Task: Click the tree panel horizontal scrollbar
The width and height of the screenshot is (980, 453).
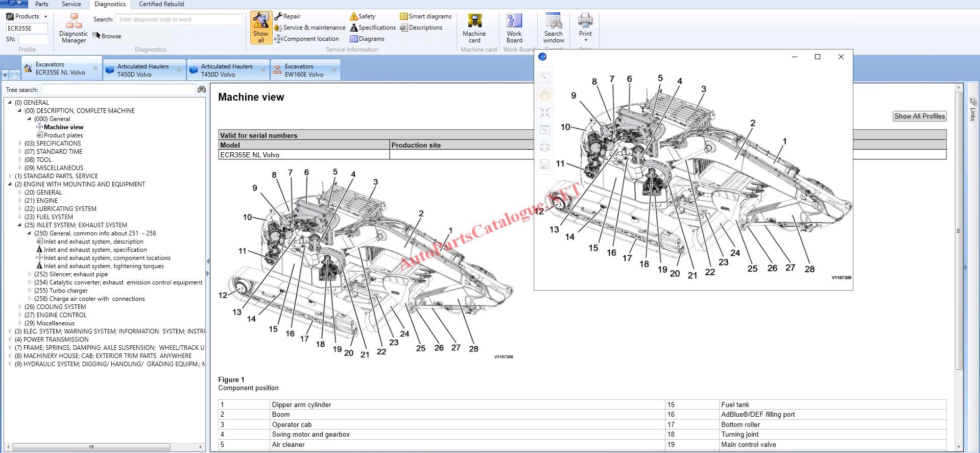Action: click(92, 447)
